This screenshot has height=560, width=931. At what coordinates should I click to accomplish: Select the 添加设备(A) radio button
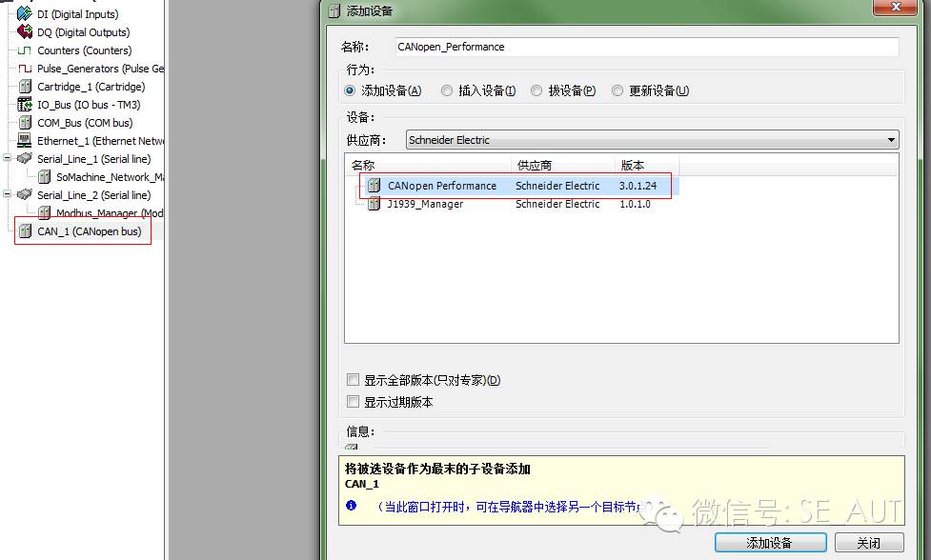[x=350, y=90]
